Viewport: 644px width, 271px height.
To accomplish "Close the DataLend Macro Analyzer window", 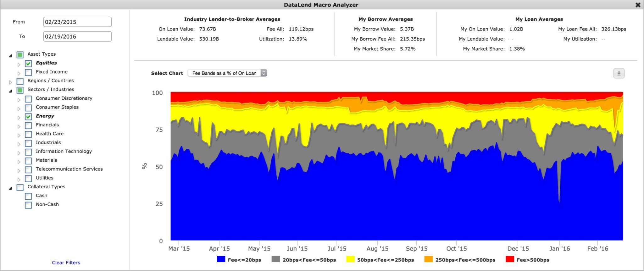I will [638, 5].
